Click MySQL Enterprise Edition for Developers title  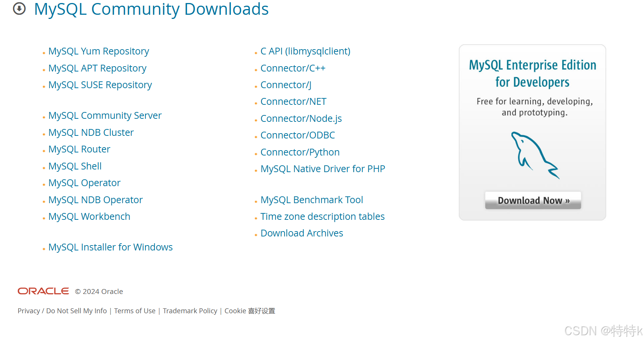(533, 73)
